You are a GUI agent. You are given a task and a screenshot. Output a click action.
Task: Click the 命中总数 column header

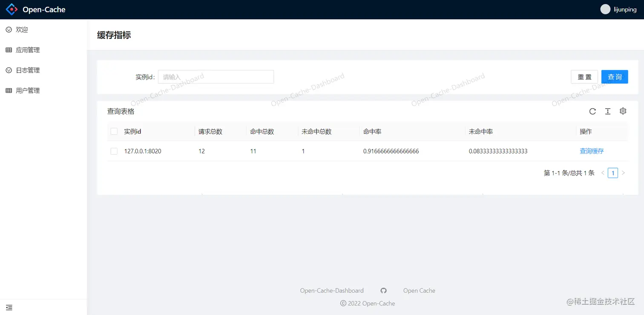click(262, 131)
